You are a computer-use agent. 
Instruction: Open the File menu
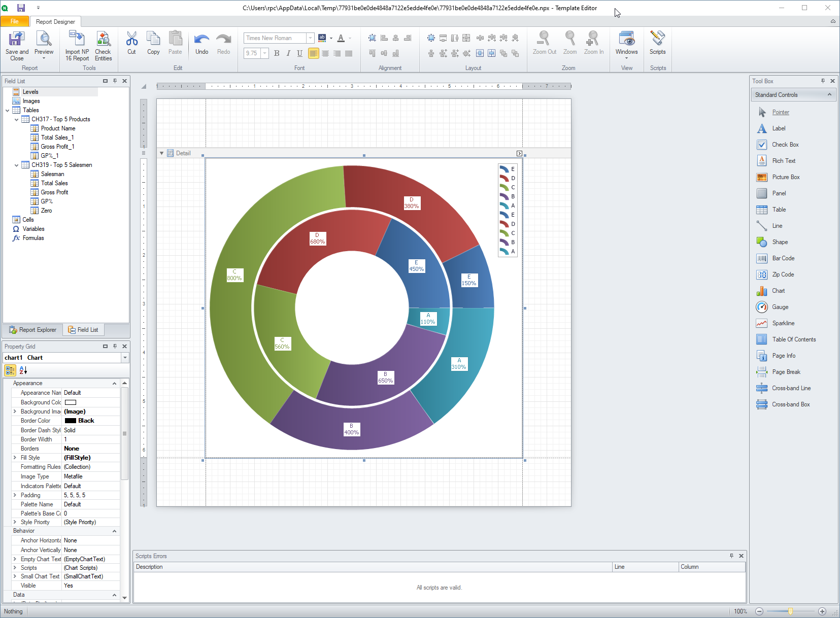15,21
